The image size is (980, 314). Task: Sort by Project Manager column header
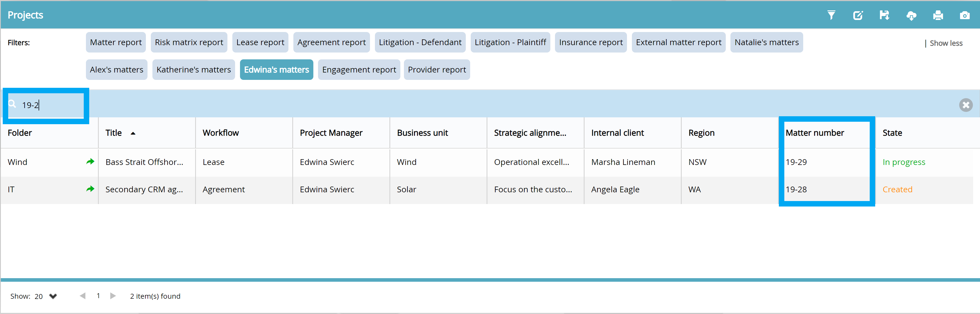[x=331, y=133]
